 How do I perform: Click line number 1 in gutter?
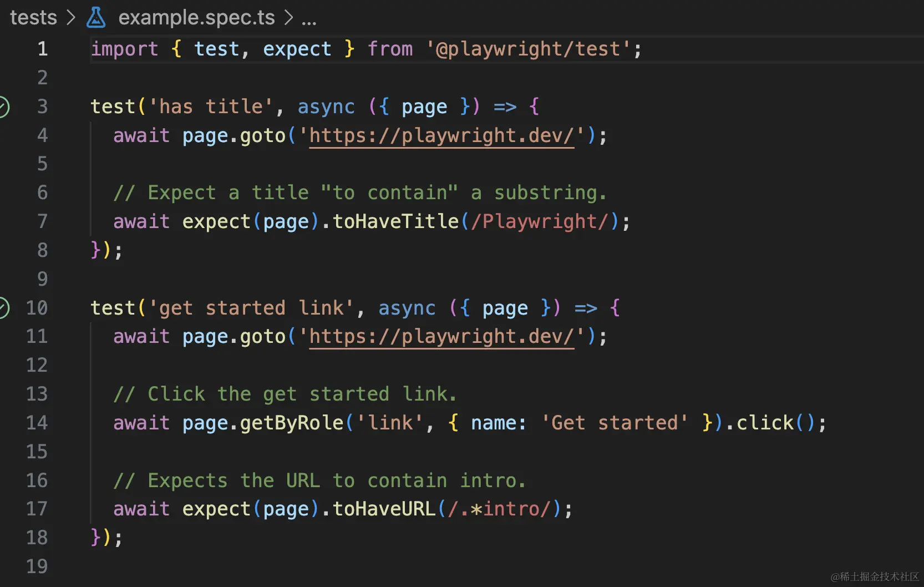(x=43, y=49)
